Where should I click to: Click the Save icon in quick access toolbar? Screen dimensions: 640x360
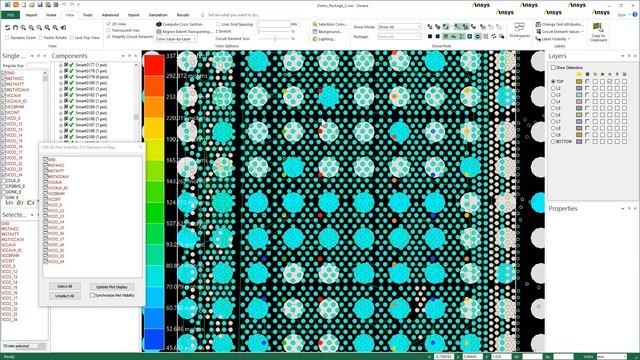pyautogui.click(x=40, y=5)
